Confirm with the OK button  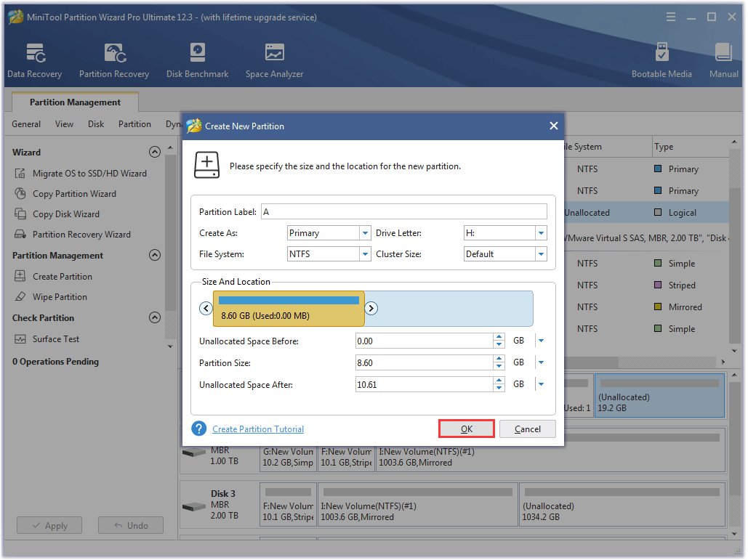(467, 429)
